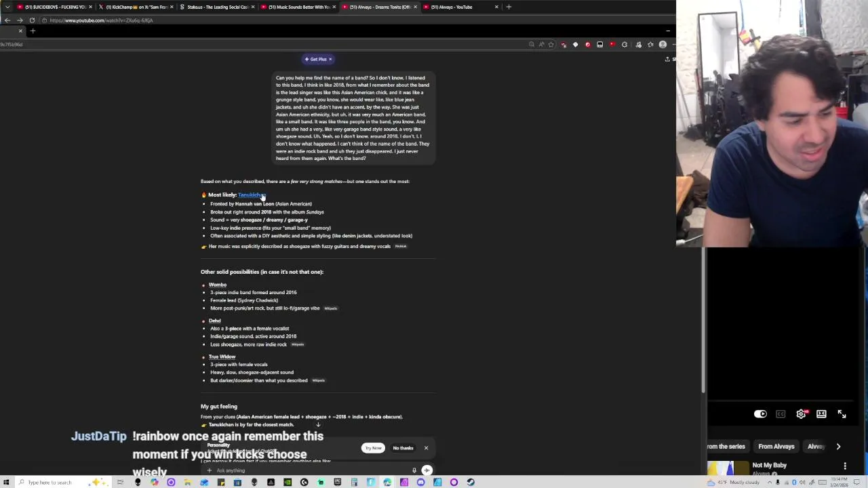
Task: Exit YouTube full screen
Action: click(x=842, y=414)
